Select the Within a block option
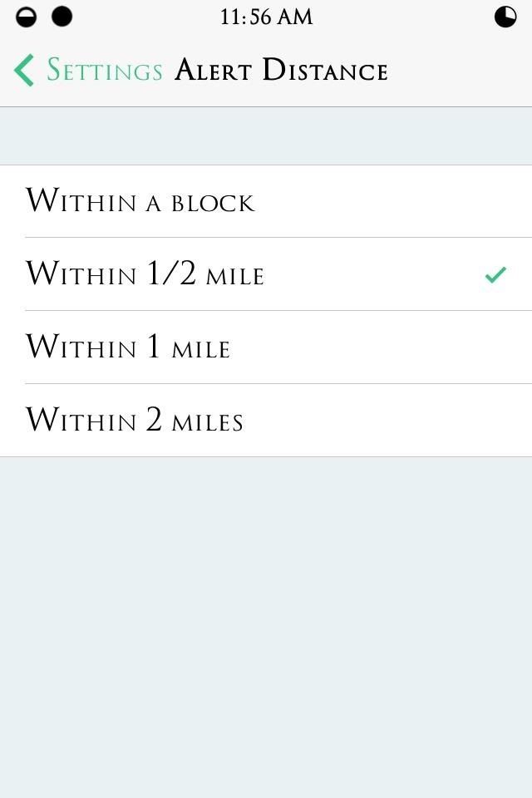Viewport: 532px width, 798px height. coord(140,202)
